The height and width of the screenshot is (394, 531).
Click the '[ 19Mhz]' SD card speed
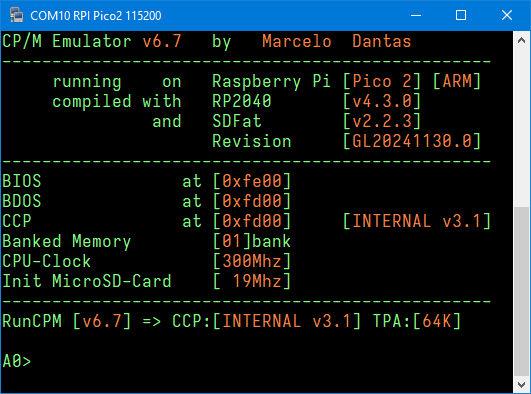coord(252,281)
